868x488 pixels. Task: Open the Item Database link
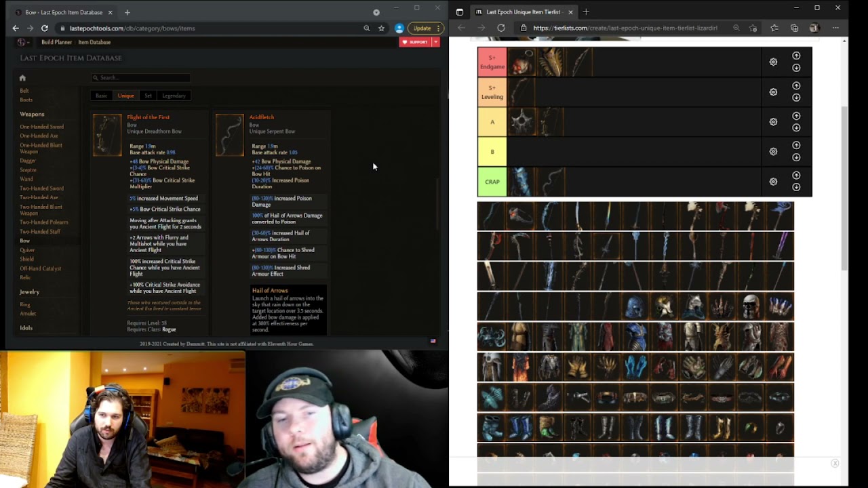click(x=94, y=42)
